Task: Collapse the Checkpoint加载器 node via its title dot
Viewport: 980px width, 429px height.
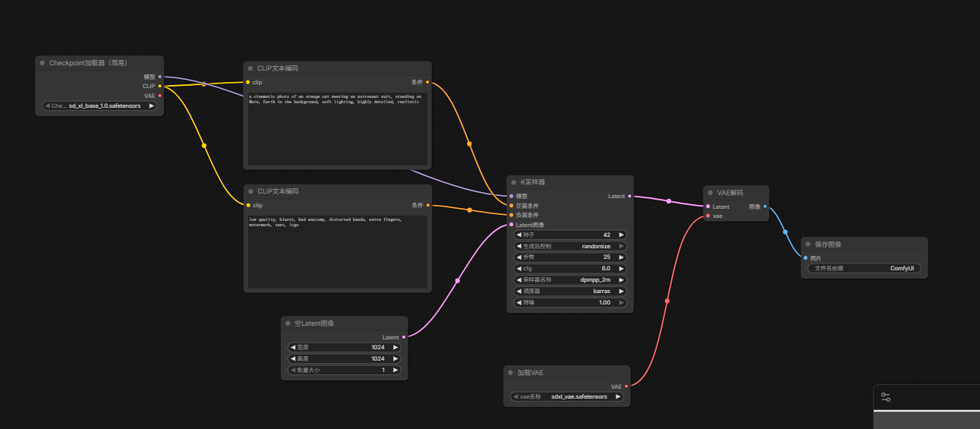Action: (x=43, y=63)
